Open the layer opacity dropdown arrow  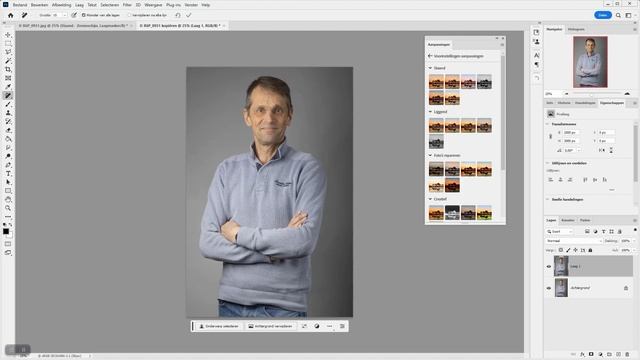point(634,241)
